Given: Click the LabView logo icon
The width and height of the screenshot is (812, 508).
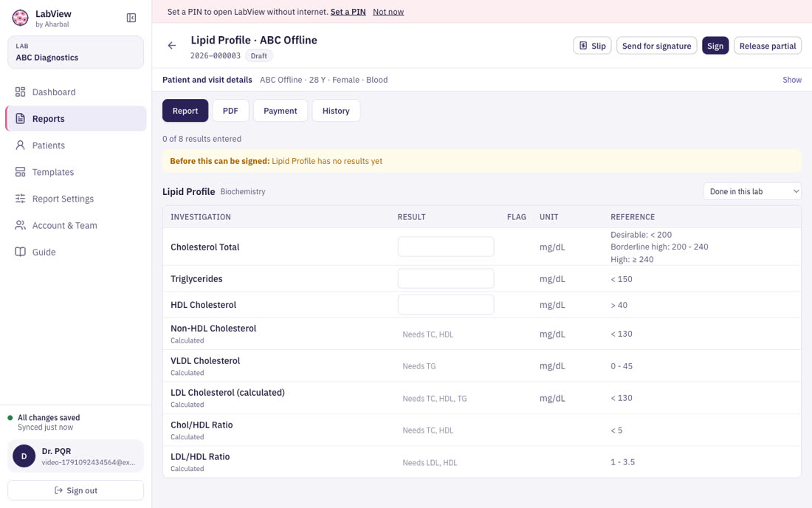Looking at the screenshot, I should point(20,18).
